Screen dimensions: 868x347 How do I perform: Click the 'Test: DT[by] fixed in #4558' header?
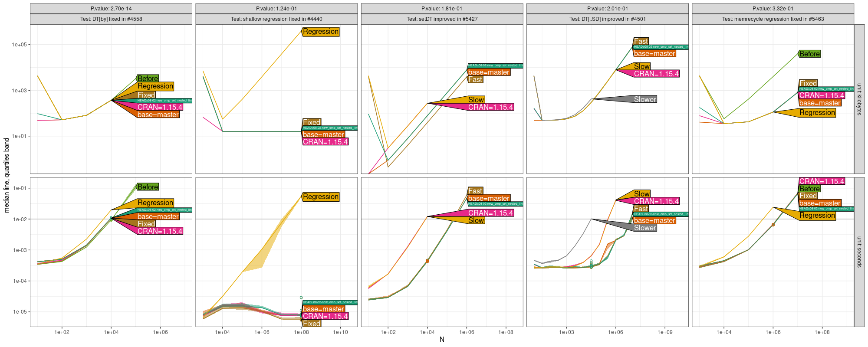point(111,19)
